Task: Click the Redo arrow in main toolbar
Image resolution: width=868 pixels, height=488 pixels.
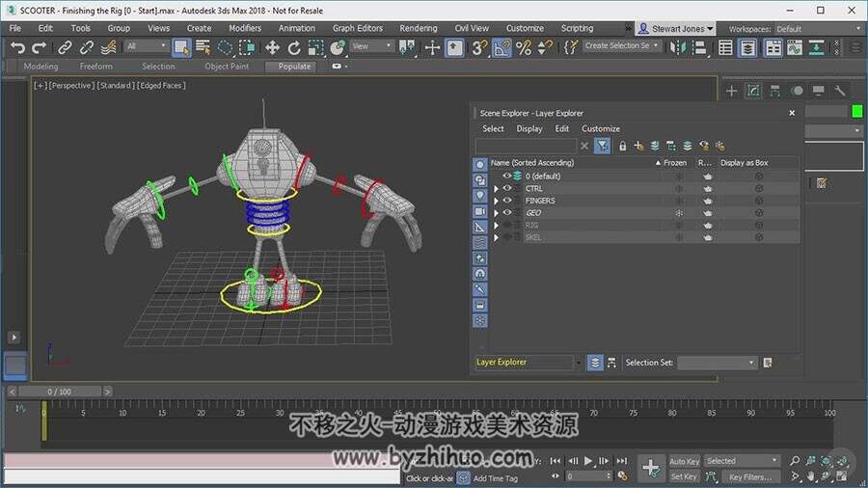Action: click(x=39, y=48)
